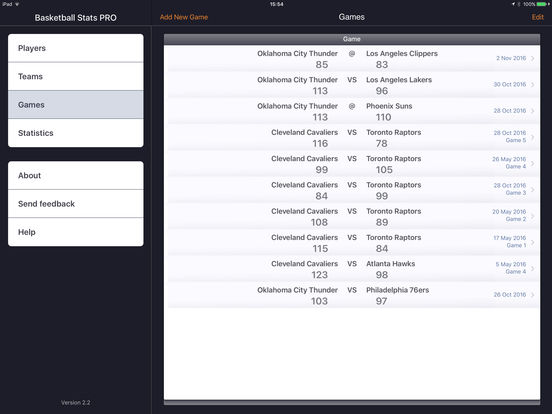Select Phoenix Suns team name
Viewport: 552px width, 414px height.
coord(389,106)
